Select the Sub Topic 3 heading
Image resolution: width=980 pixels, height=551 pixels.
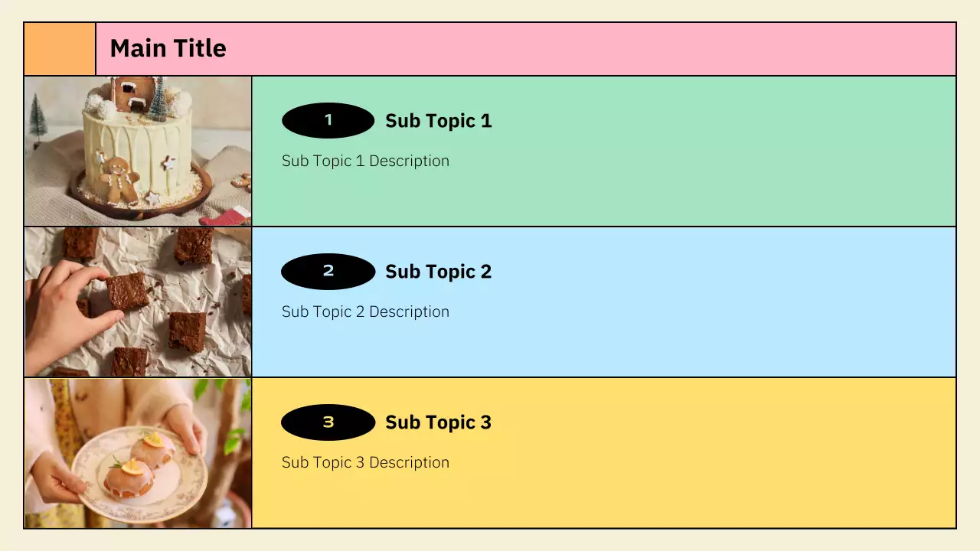pyautogui.click(x=438, y=422)
